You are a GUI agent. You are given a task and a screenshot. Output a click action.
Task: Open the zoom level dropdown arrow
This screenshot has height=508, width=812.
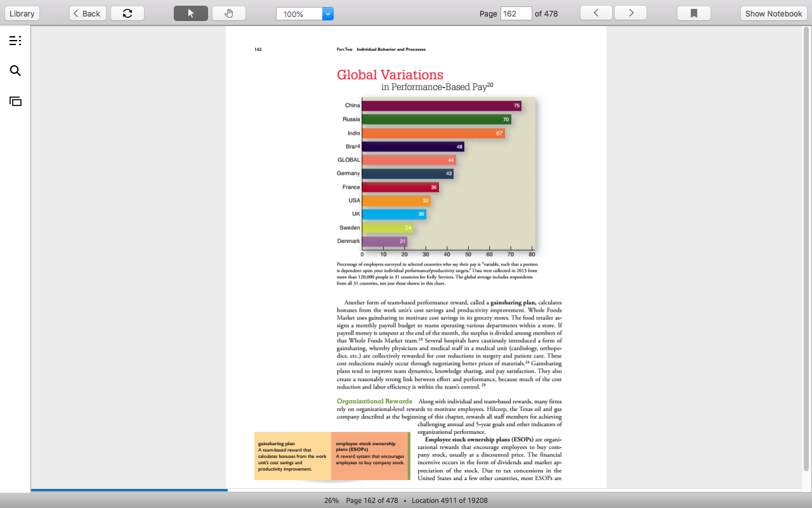(x=327, y=13)
